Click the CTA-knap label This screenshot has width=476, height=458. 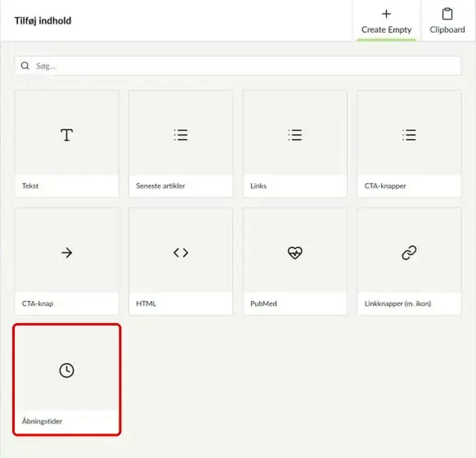click(38, 303)
